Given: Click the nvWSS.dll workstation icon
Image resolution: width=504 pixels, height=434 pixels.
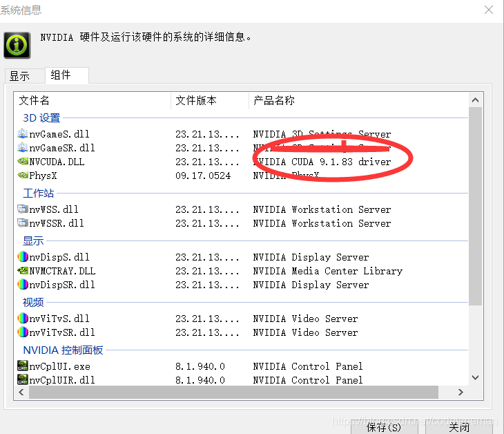Looking at the screenshot, I should click(23, 209).
